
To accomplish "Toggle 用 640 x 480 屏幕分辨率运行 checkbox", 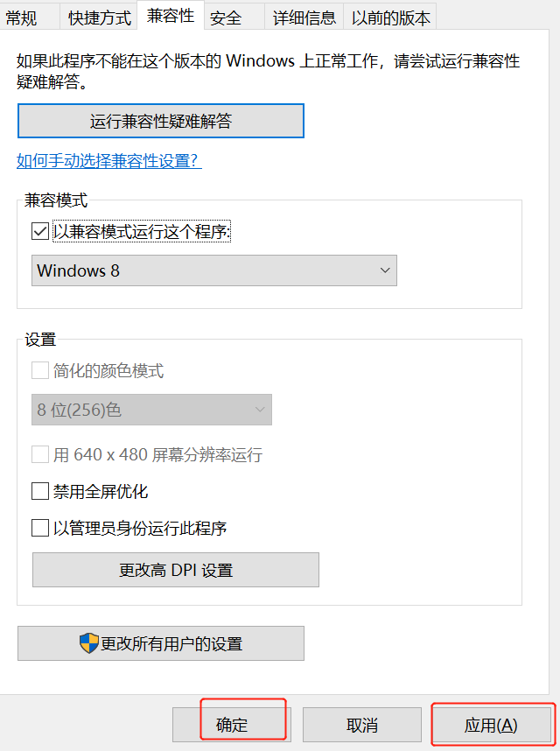I will [40, 454].
